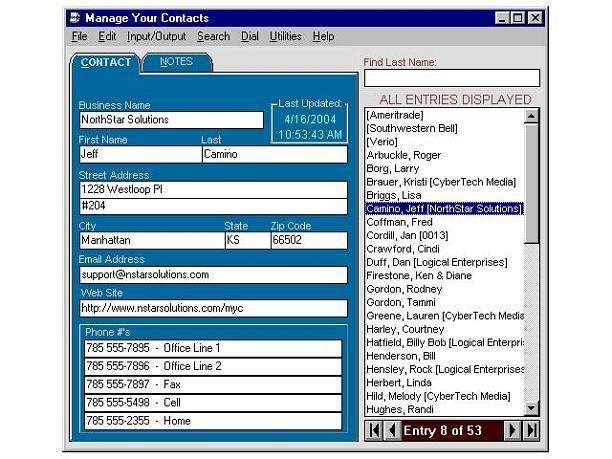Screen dimensions: 612x459
Task: Select Briggs, Lisa in the contact list
Action: pyautogui.click(x=396, y=195)
